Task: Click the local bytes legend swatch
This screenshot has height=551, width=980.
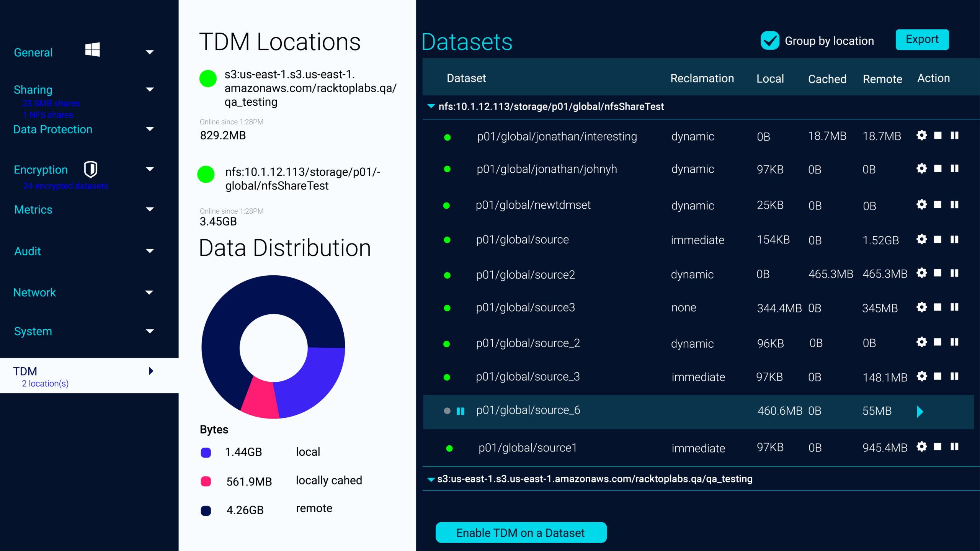Action: (206, 453)
